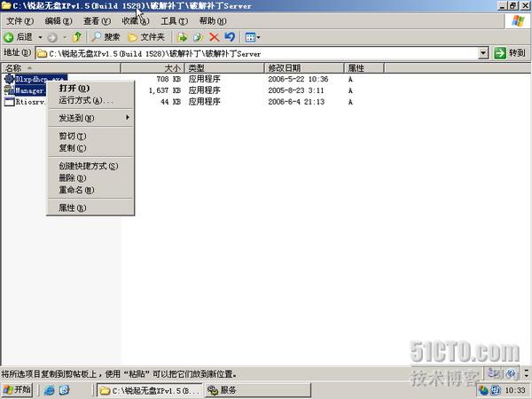The image size is (532, 399).
Task: Open the Favorites (收藏) menu
Action: (x=136, y=21)
